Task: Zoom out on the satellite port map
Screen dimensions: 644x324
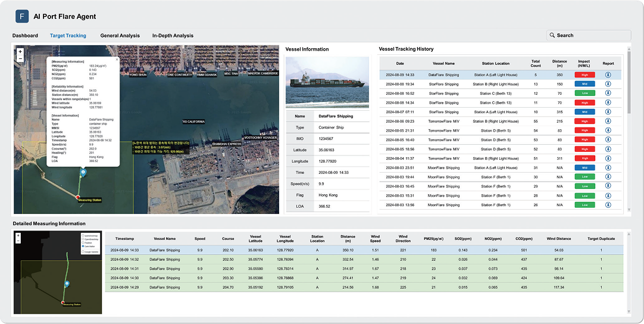Action: click(x=20, y=58)
